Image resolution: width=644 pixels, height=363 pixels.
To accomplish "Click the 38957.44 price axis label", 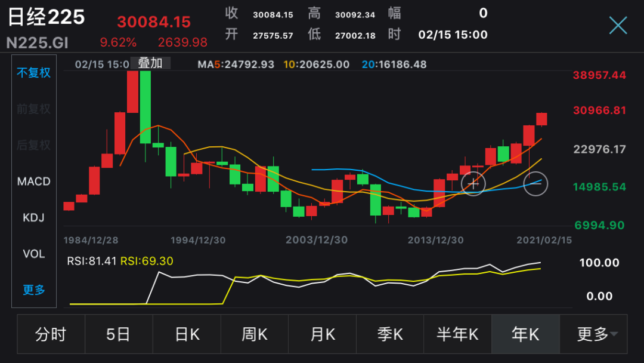I will point(600,75).
